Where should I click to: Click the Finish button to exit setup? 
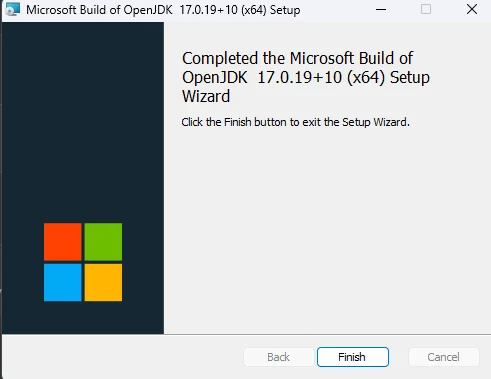tap(353, 357)
